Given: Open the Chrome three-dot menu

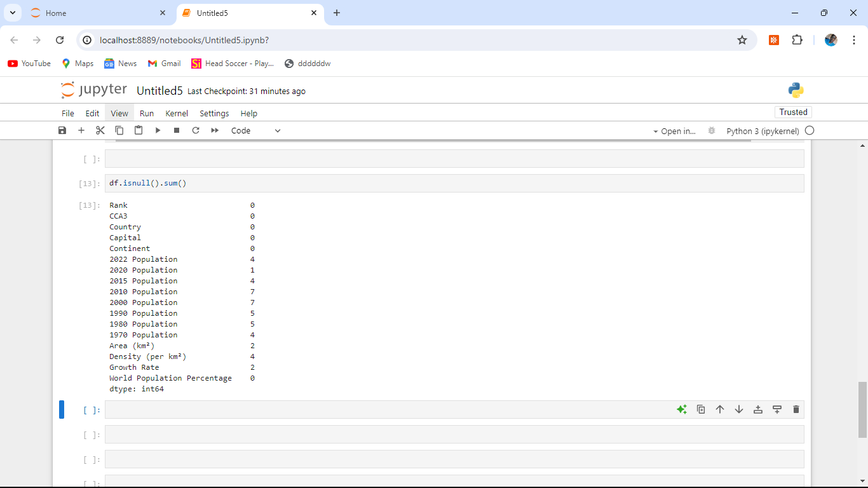Looking at the screenshot, I should pyautogui.click(x=854, y=40).
